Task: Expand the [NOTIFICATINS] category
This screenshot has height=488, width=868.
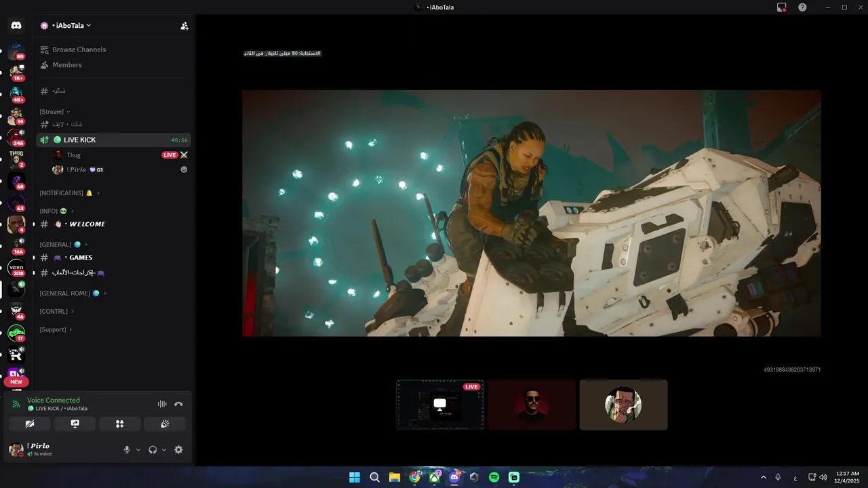Action: coord(70,193)
